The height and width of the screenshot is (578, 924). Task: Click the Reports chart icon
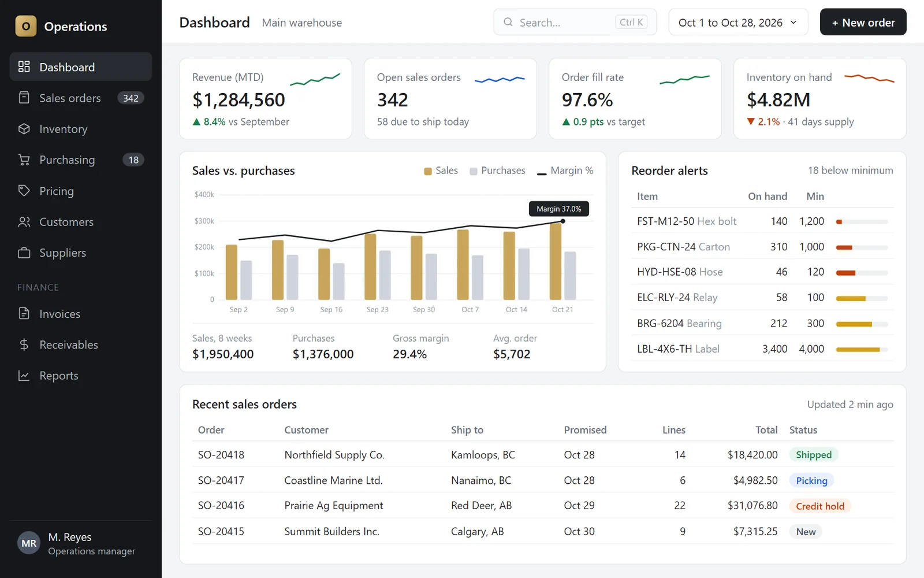pyautogui.click(x=24, y=375)
